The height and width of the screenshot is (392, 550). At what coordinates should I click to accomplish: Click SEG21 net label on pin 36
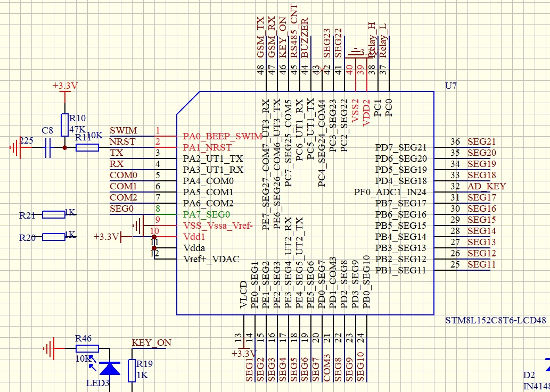pyautogui.click(x=482, y=141)
